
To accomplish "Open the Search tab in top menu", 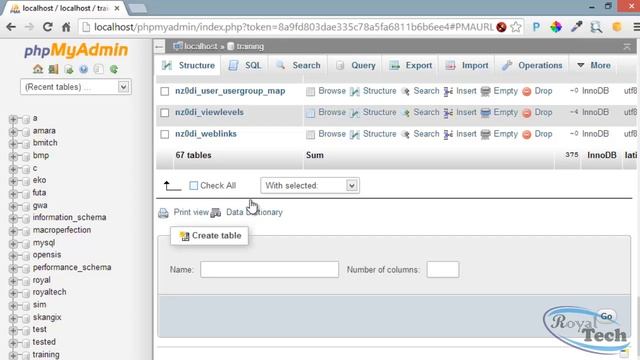I will pyautogui.click(x=298, y=65).
